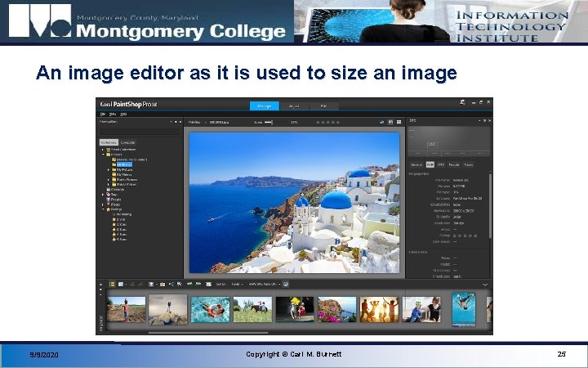The width and height of the screenshot is (588, 368).
Task: Click the Info palette vertical scrollbar
Action: 490,204
